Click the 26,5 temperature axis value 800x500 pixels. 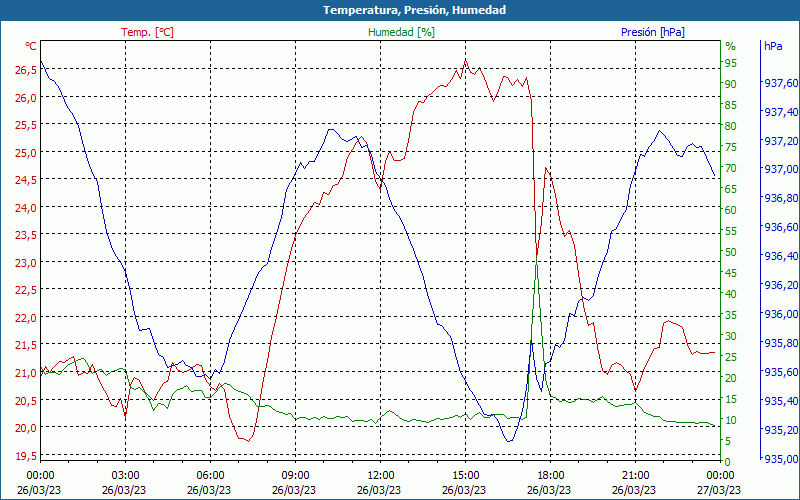[26, 70]
